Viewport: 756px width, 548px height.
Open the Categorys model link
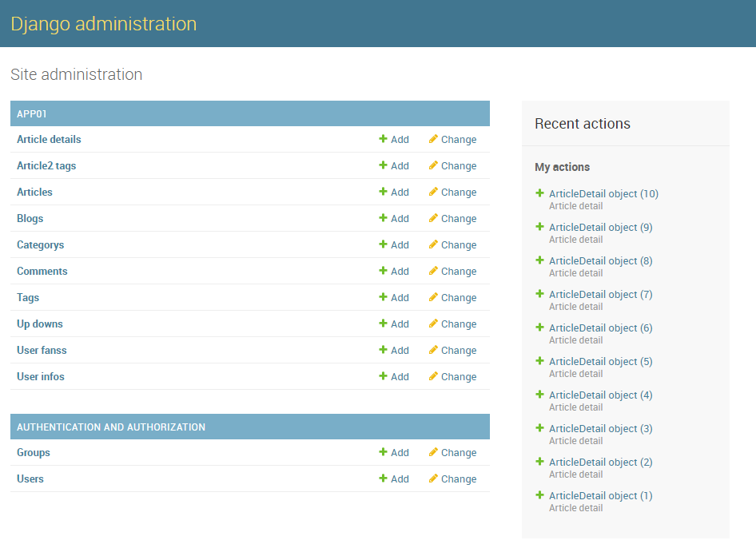tap(41, 244)
